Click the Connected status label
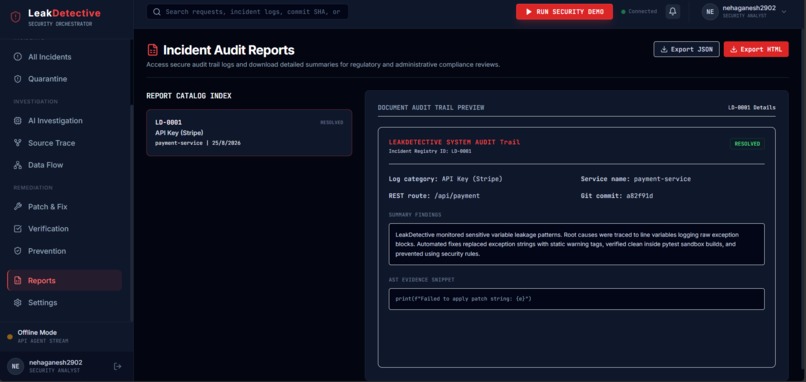Screen dimensions: 806x382 643,11
